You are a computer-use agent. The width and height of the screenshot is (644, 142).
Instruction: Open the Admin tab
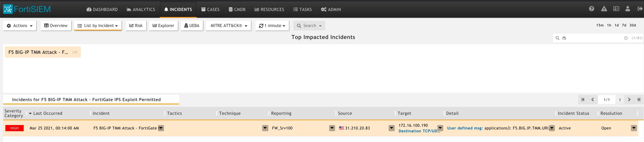click(331, 9)
